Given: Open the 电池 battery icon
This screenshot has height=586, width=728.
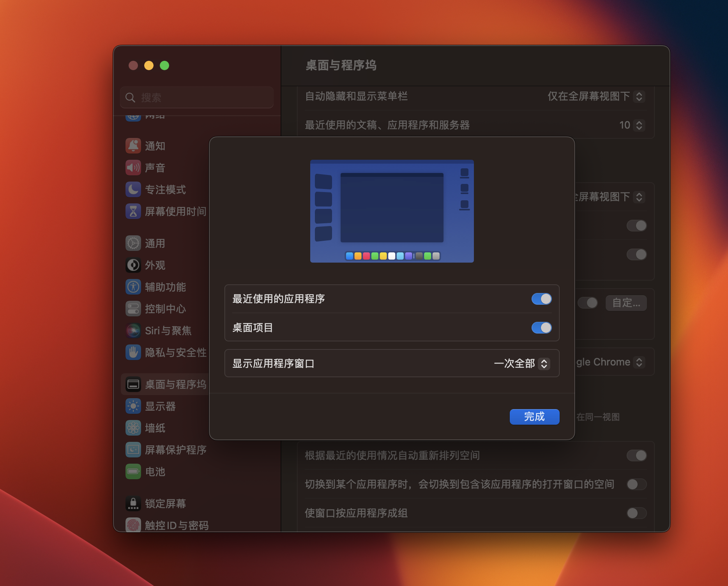Looking at the screenshot, I should click(133, 471).
